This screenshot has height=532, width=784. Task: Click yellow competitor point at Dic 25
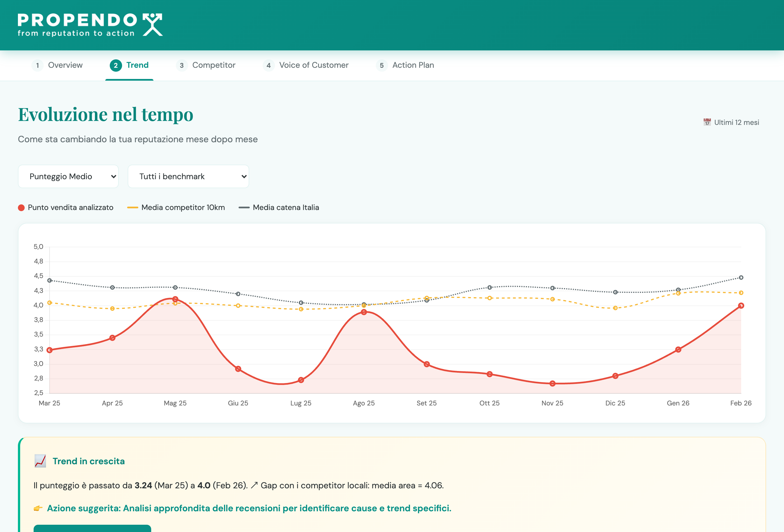615,308
